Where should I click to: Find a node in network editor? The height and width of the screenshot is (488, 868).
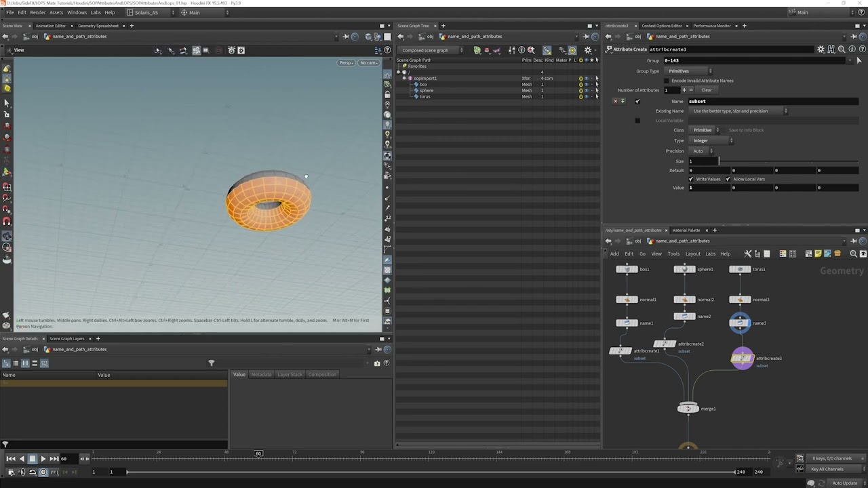[853, 254]
